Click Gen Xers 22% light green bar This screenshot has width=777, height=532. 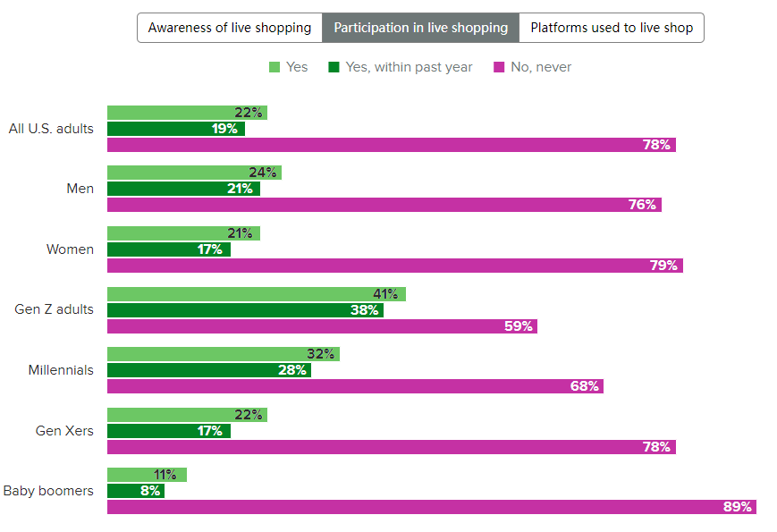pyautogui.click(x=187, y=415)
